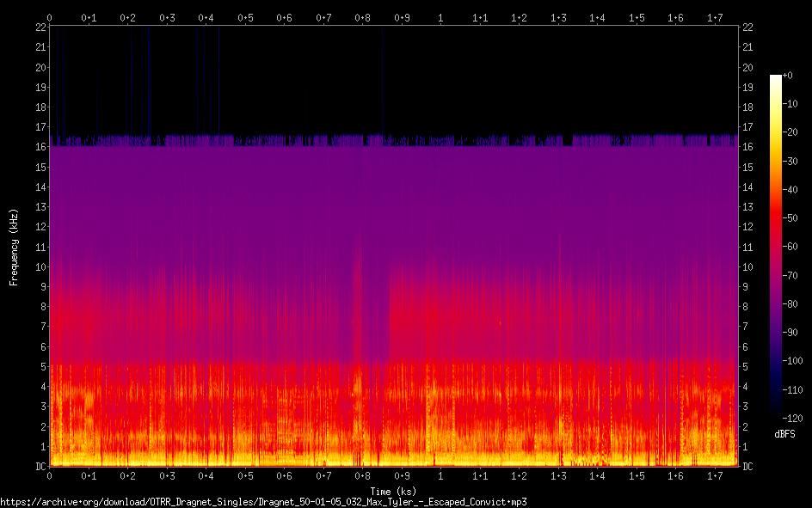Click the 0.8 tick on the bottom time axis

pos(362,475)
